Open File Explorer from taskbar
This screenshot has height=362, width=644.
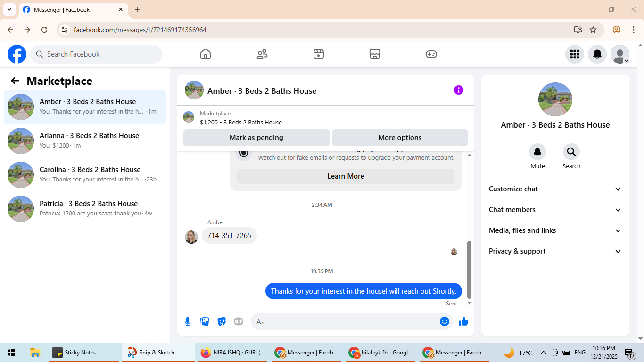click(34, 353)
